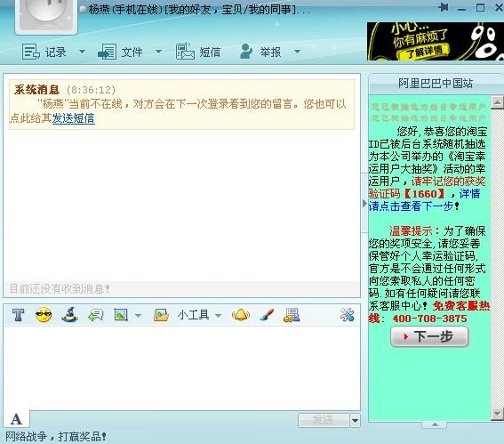This screenshot has height=444, width=504.
Task: Click the 阿里巴巴中国站 panel header
Action: (436, 84)
